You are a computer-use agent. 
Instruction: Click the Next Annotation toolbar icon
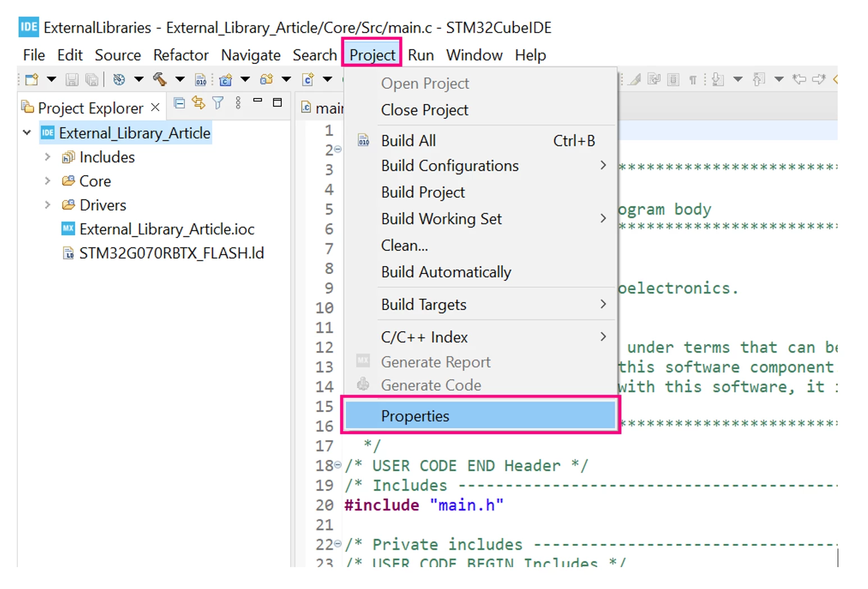pyautogui.click(x=718, y=79)
